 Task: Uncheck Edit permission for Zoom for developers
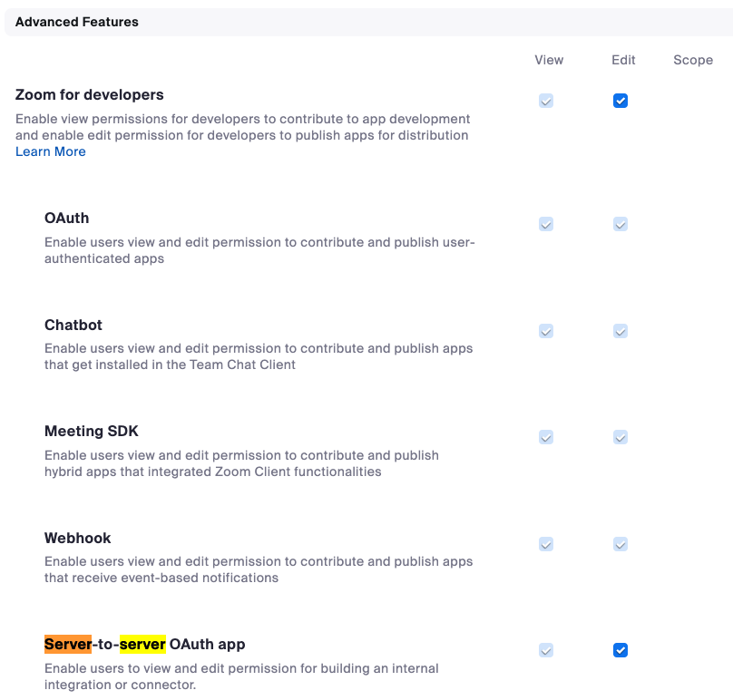621,101
